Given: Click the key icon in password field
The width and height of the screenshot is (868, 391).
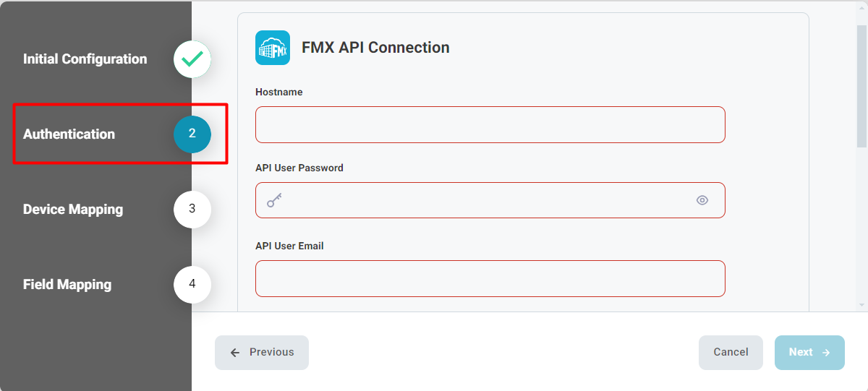Looking at the screenshot, I should [274, 200].
